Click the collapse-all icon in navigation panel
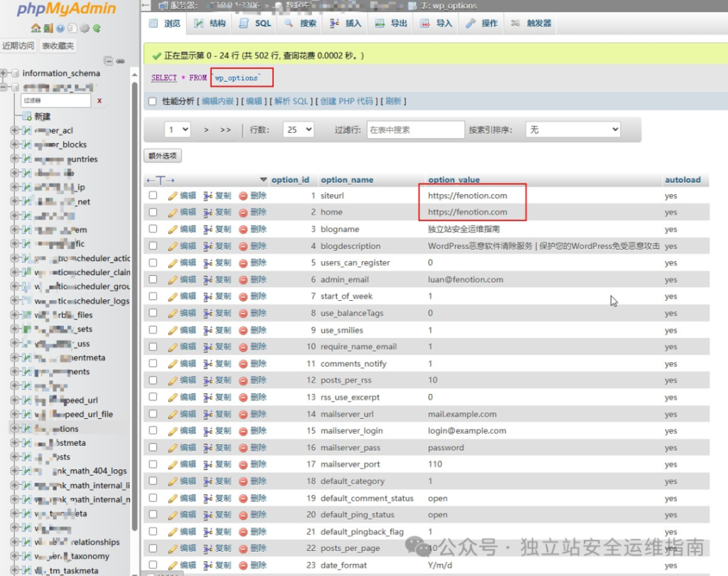The width and height of the screenshot is (728, 576). [108, 61]
